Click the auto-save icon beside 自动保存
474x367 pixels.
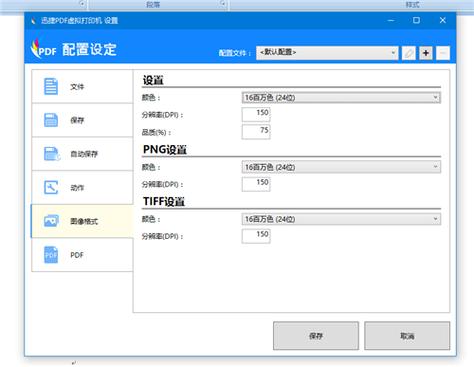tap(52, 154)
